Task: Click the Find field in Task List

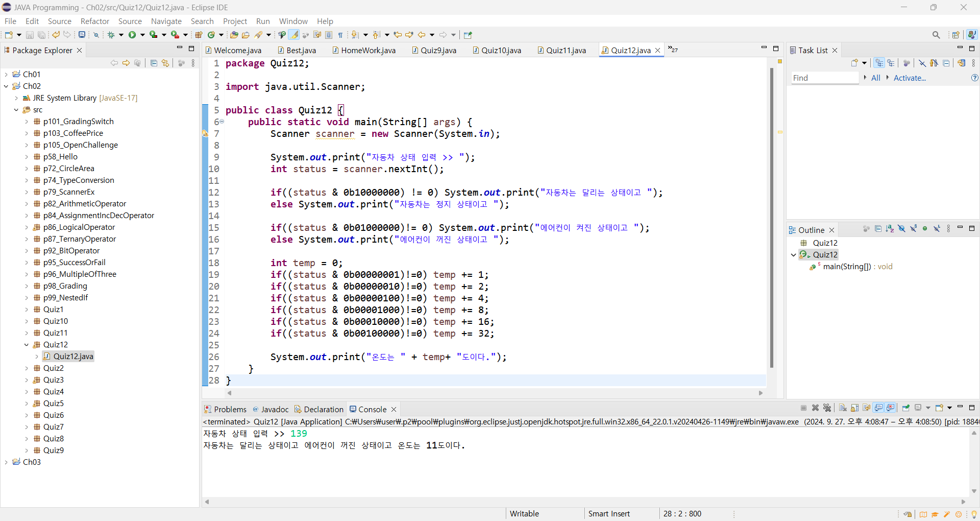Action: tap(825, 78)
